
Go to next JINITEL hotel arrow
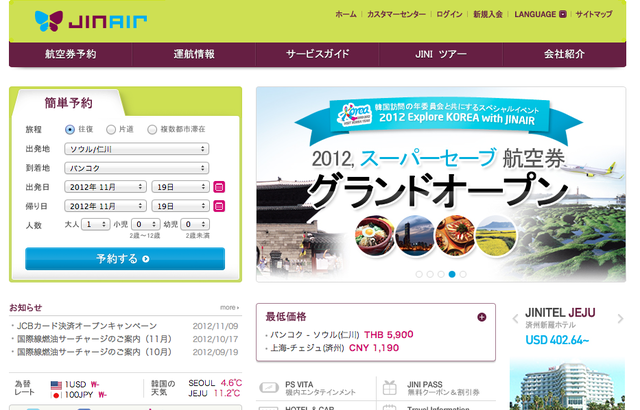tap(620, 319)
